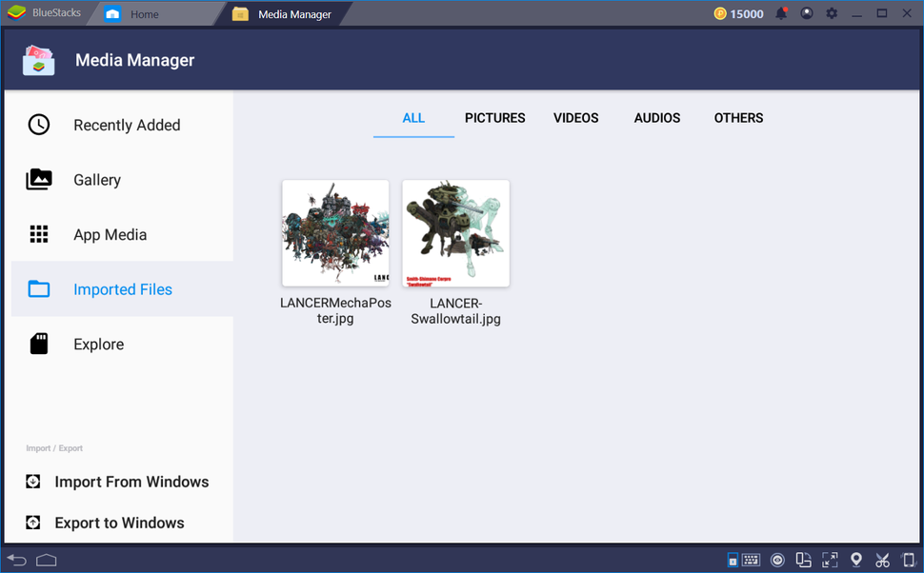This screenshot has width=924, height=573.
Task: Toggle the virtual keyboard
Action: pyautogui.click(x=752, y=560)
